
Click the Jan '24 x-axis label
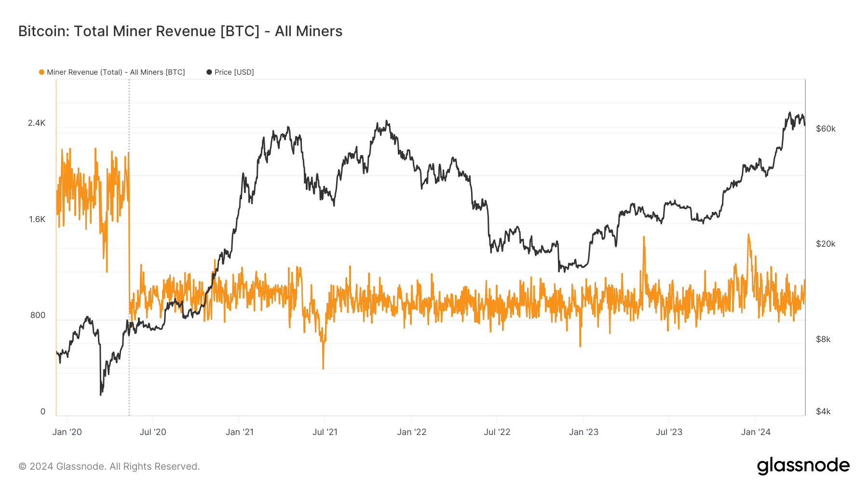[x=756, y=432]
